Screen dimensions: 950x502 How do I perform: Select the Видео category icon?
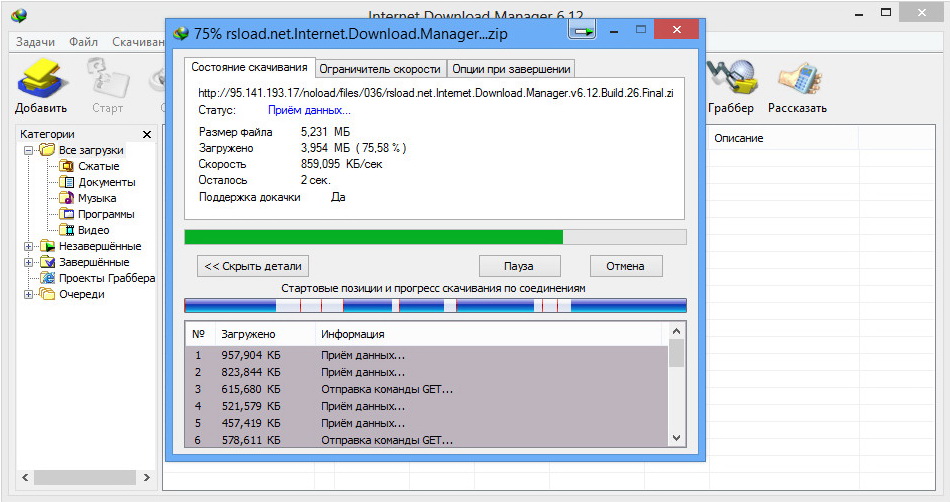pyautogui.click(x=67, y=230)
